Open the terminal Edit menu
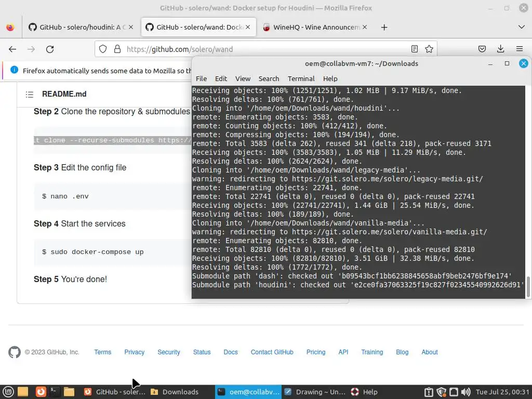The image size is (532, 399). coord(221,79)
